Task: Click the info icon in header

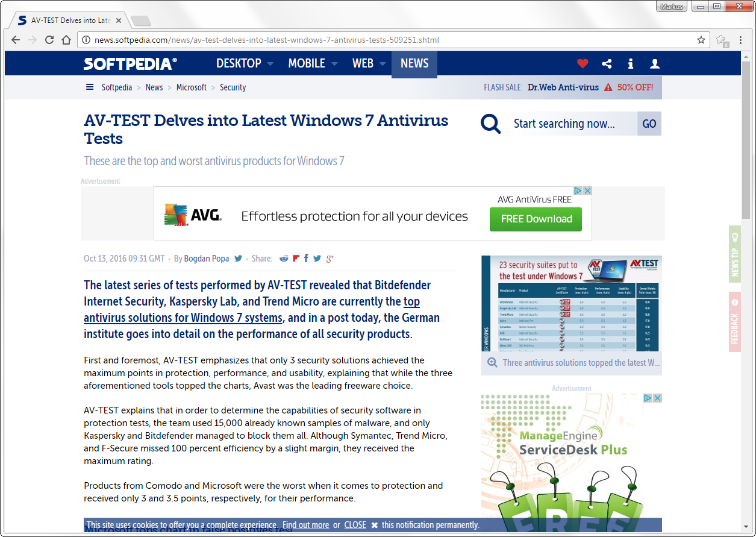Action: point(630,64)
